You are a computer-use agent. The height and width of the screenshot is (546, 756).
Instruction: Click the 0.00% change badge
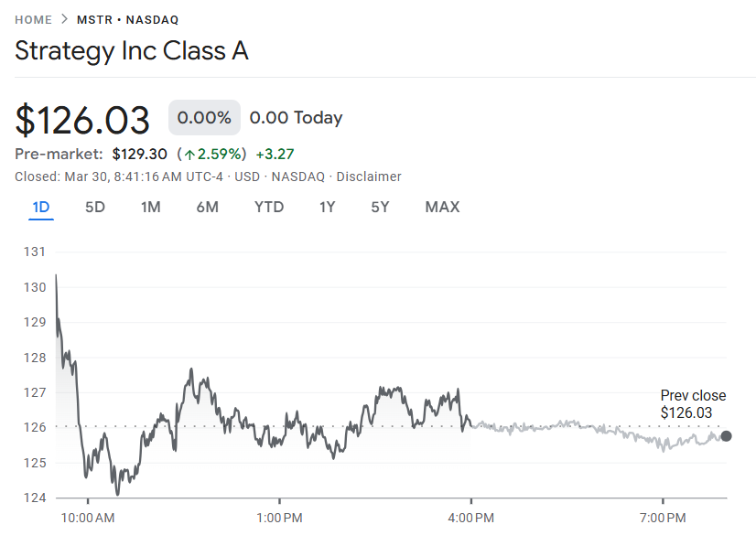203,117
